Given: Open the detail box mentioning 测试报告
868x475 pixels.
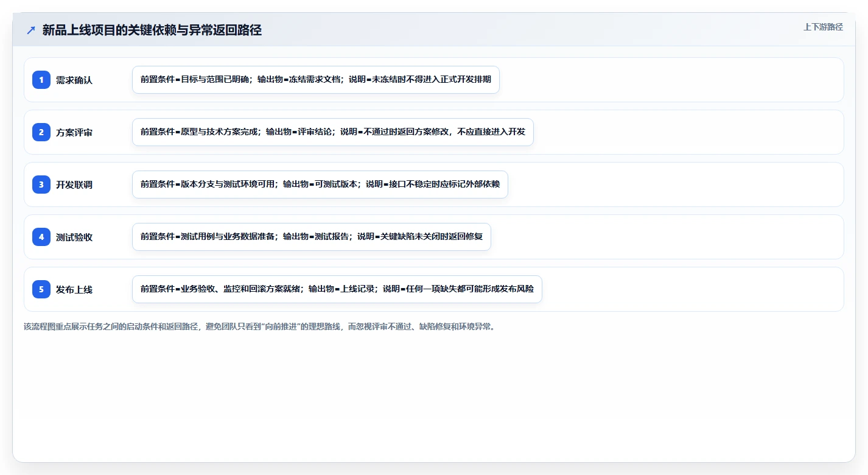Looking at the screenshot, I should (312, 237).
